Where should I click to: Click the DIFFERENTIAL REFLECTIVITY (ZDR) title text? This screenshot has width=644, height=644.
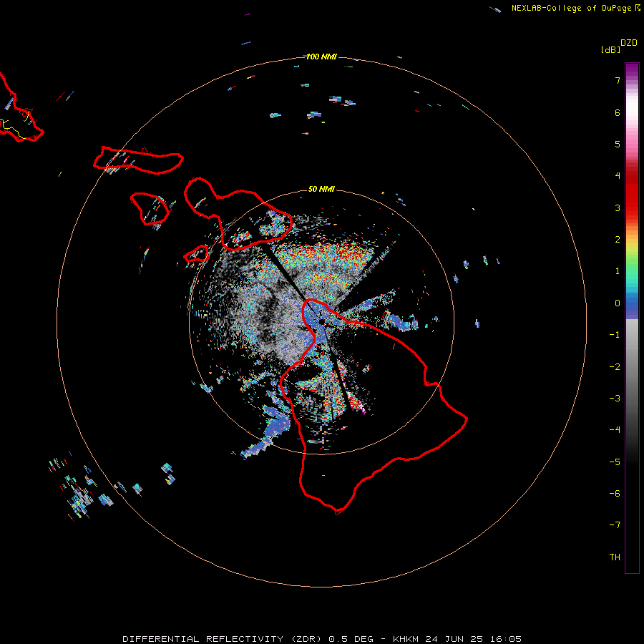(223, 639)
